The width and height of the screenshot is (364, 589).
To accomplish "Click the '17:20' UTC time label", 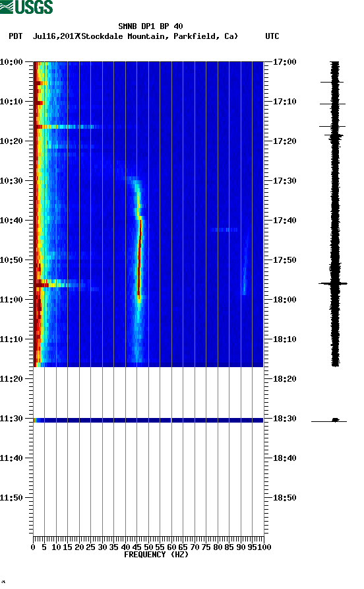I will 284,141.
